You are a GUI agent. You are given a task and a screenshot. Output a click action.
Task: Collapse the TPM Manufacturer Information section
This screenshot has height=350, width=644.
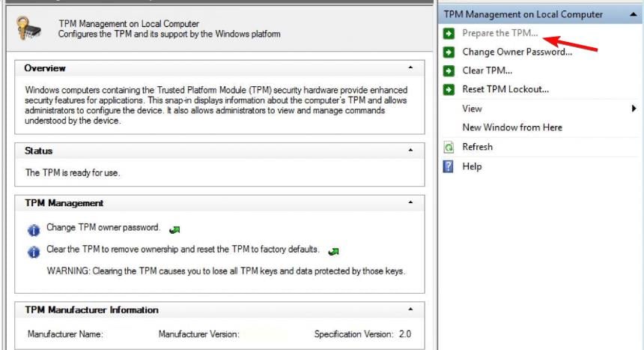410,310
